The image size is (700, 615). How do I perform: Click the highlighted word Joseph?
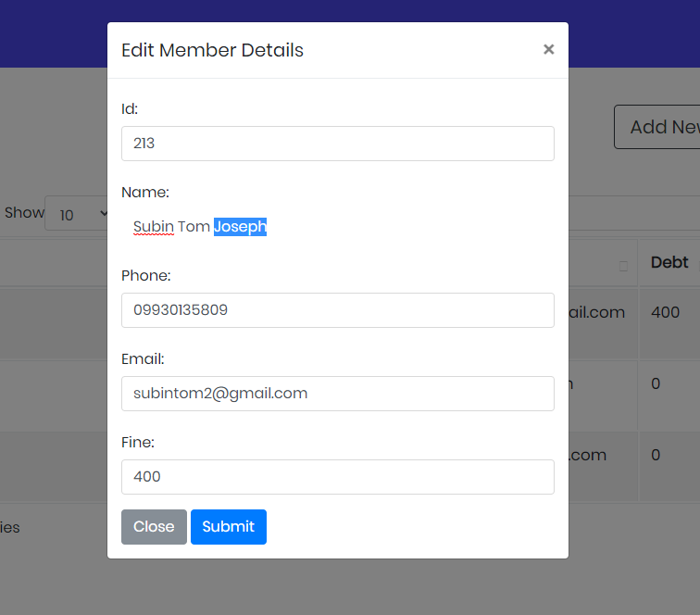pos(240,227)
